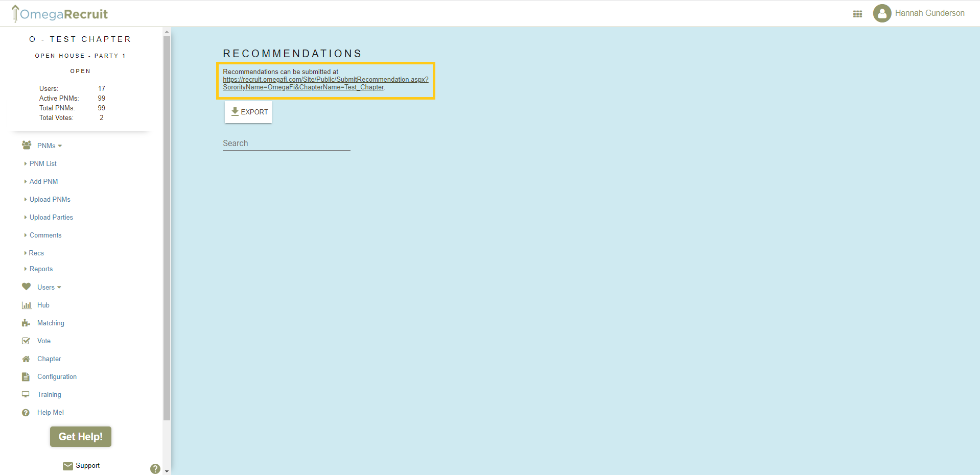Open the Hub bar-chart icon
Viewport: 980px width, 475px height.
(26, 305)
